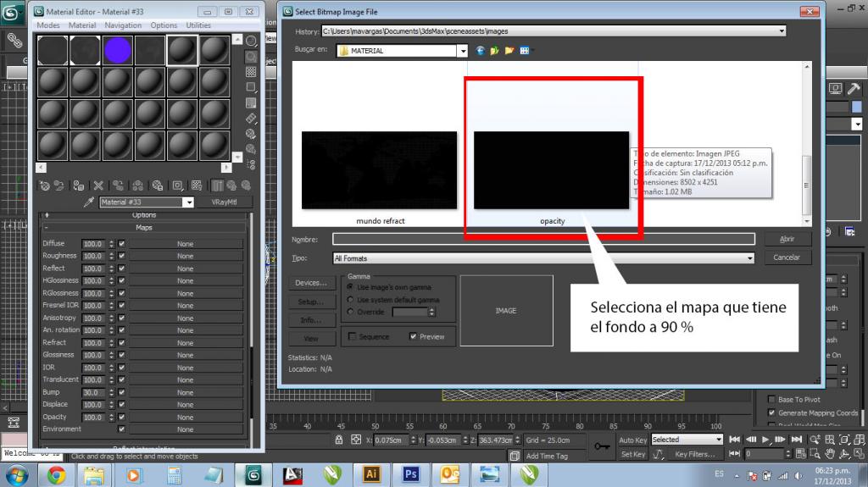Toggle Reflect map checkbox
Viewport: 868px width, 487px height.
pos(122,268)
